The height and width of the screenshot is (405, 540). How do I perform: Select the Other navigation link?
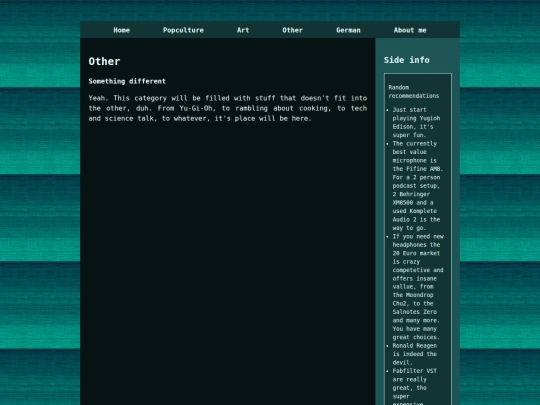(293, 30)
